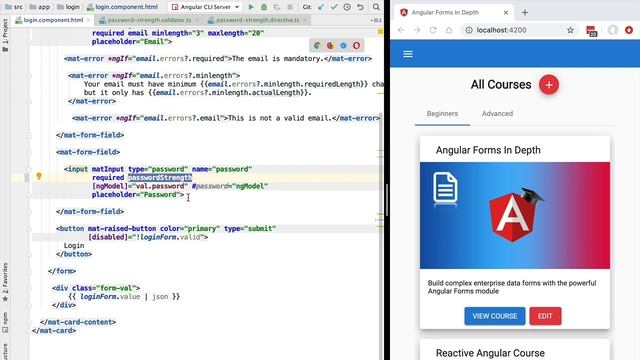
Task: Open Search Everywhere magnifier icon
Action: (x=376, y=7)
